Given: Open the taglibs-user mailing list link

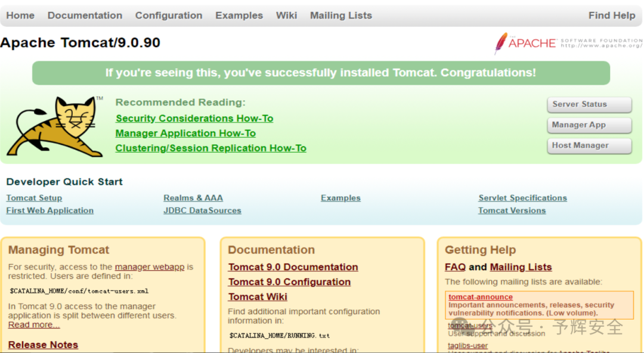Looking at the screenshot, I should 468,346.
